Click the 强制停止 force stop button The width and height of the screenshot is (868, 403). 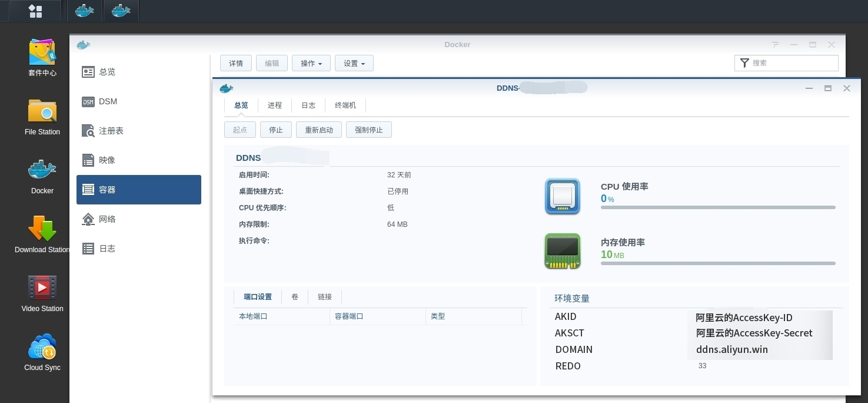click(369, 130)
